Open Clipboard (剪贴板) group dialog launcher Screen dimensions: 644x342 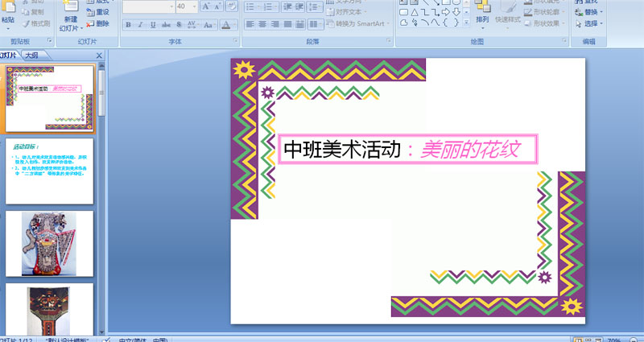[x=50, y=41]
